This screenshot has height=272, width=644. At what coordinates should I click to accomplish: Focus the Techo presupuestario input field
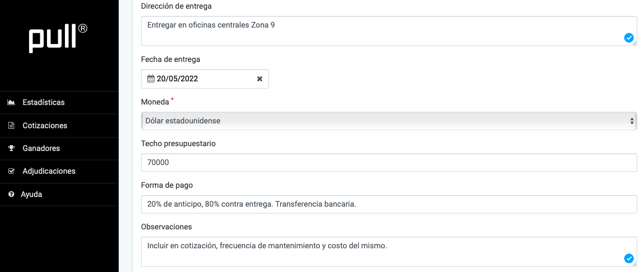coord(389,163)
